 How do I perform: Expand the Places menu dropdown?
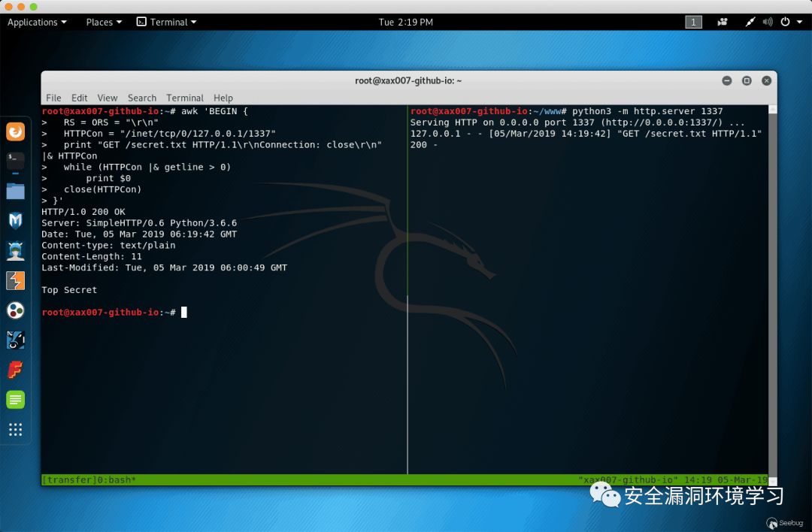pyautogui.click(x=104, y=23)
